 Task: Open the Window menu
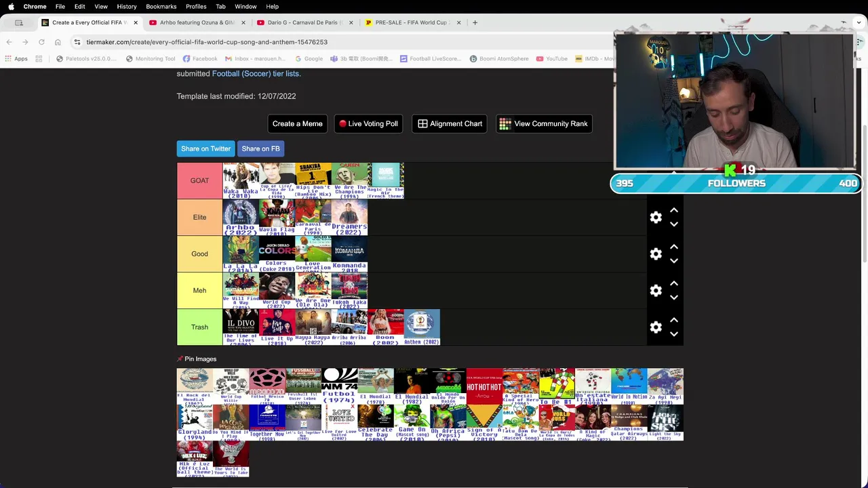(245, 6)
